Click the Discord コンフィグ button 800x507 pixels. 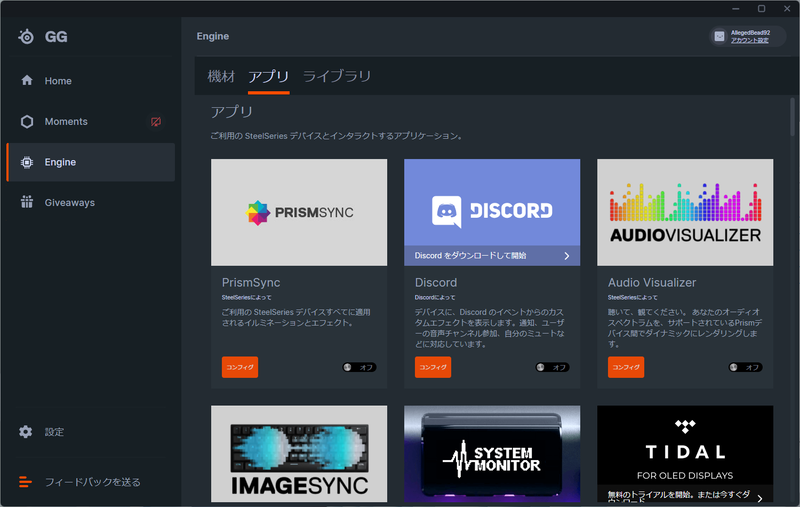[433, 367]
